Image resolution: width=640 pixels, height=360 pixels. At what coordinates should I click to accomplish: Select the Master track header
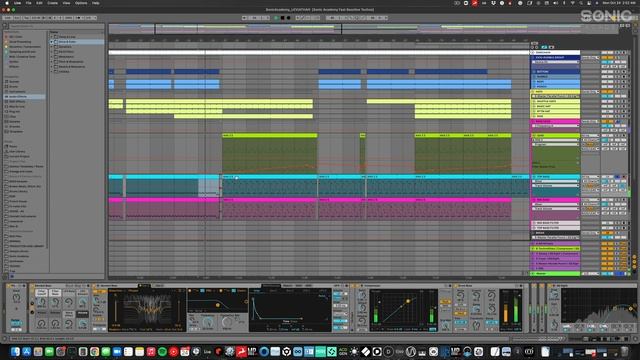(556, 273)
